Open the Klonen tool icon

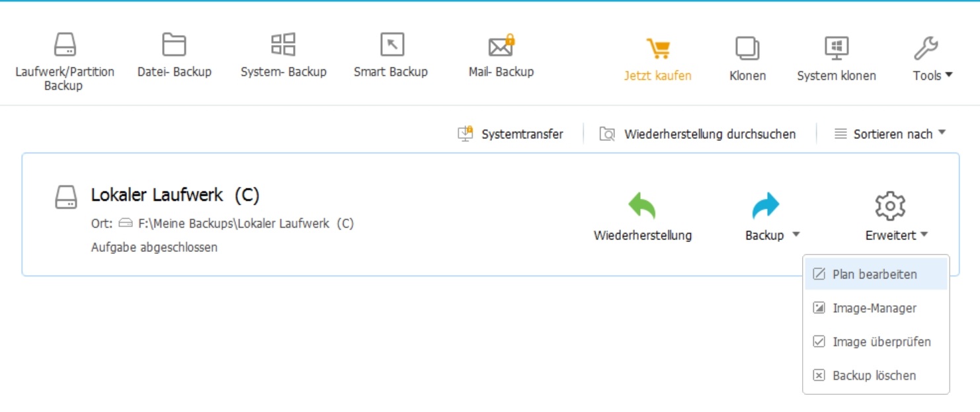(747, 49)
